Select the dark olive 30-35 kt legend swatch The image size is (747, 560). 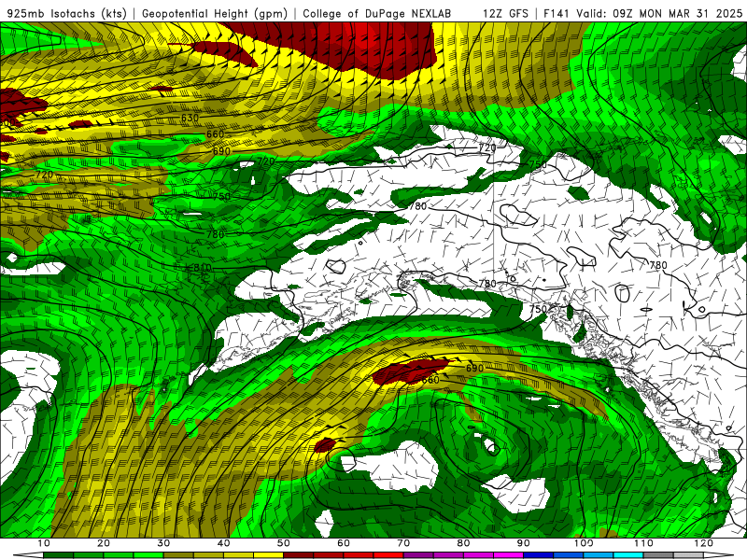[178, 555]
